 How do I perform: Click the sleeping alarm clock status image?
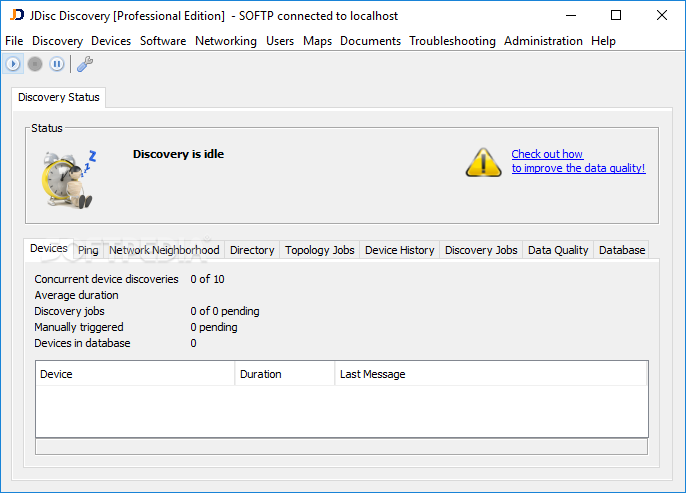[x=69, y=178]
